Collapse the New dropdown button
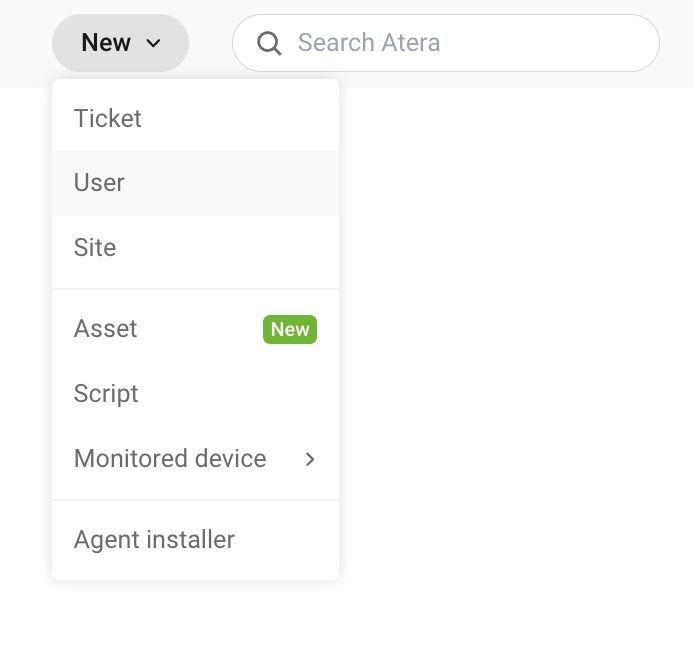 (120, 43)
